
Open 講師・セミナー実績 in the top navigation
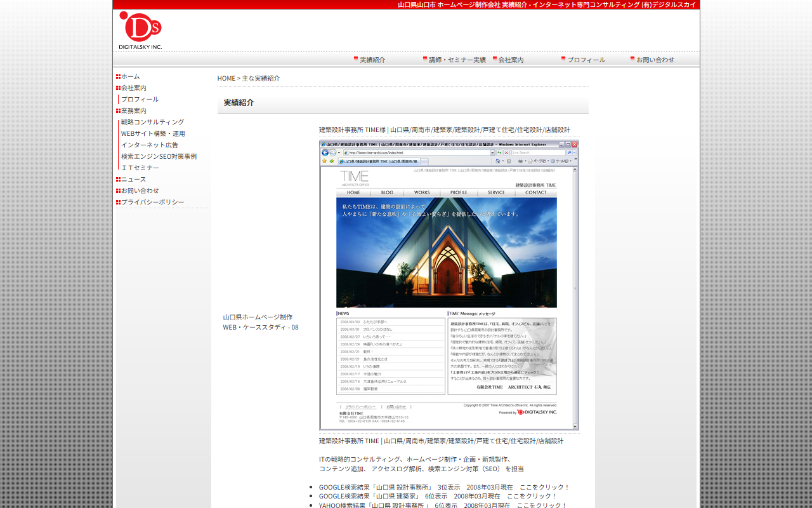457,60
